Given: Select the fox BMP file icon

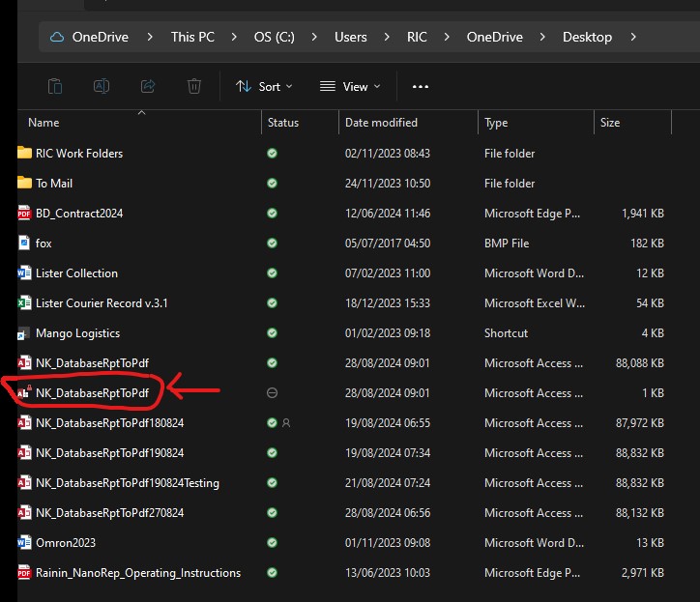Looking at the screenshot, I should 25,244.
